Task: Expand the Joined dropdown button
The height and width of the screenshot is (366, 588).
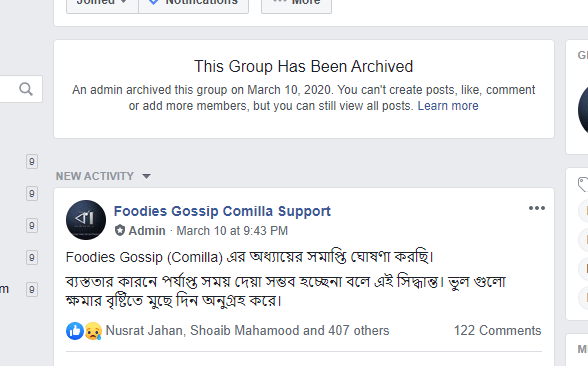Action: 102,4
